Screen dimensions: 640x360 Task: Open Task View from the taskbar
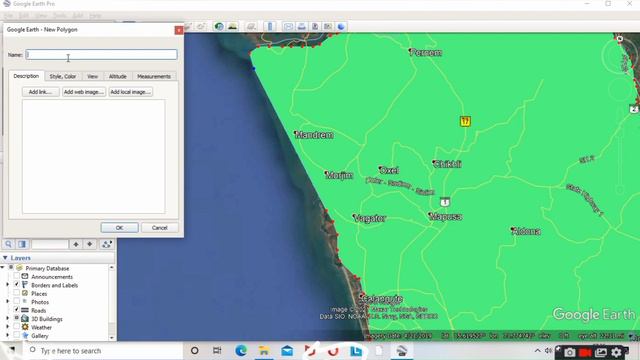point(217,351)
